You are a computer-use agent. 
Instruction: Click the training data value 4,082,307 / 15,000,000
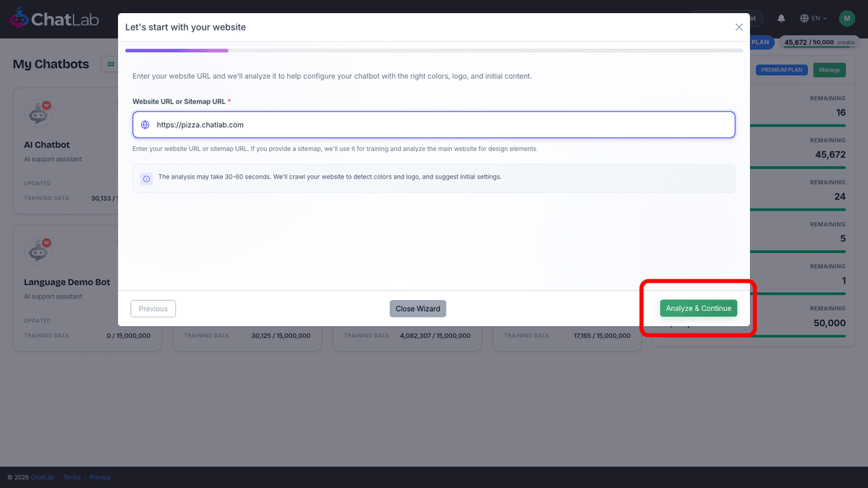[435, 335]
